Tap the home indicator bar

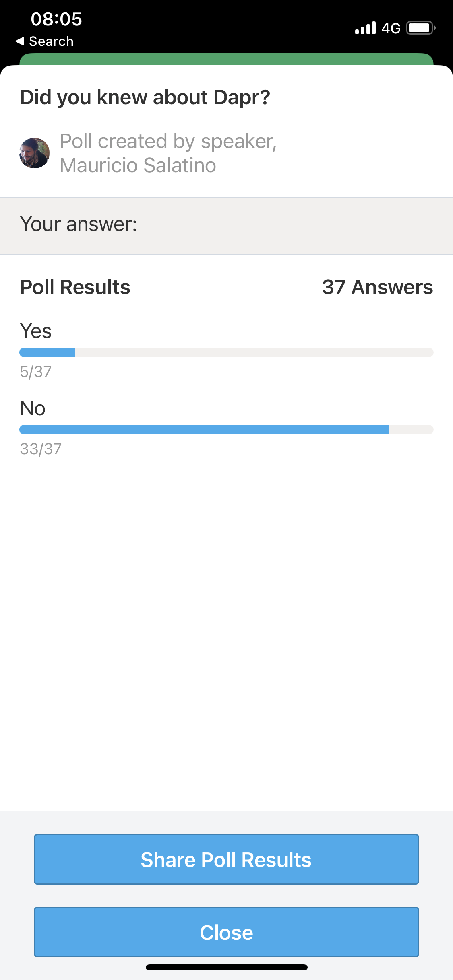click(x=227, y=967)
